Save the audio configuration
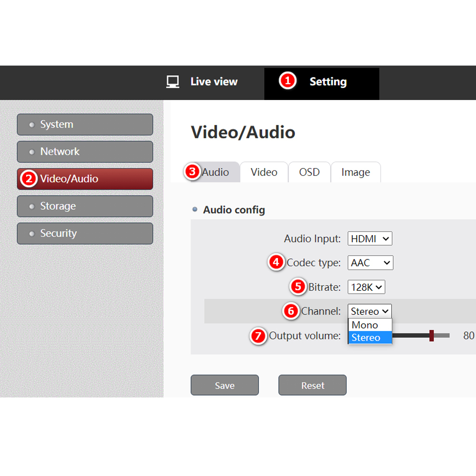The width and height of the screenshot is (476, 476). (x=225, y=385)
